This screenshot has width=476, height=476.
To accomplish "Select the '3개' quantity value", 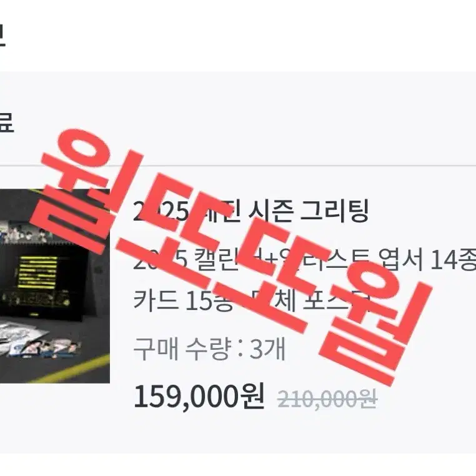I will tap(267, 349).
